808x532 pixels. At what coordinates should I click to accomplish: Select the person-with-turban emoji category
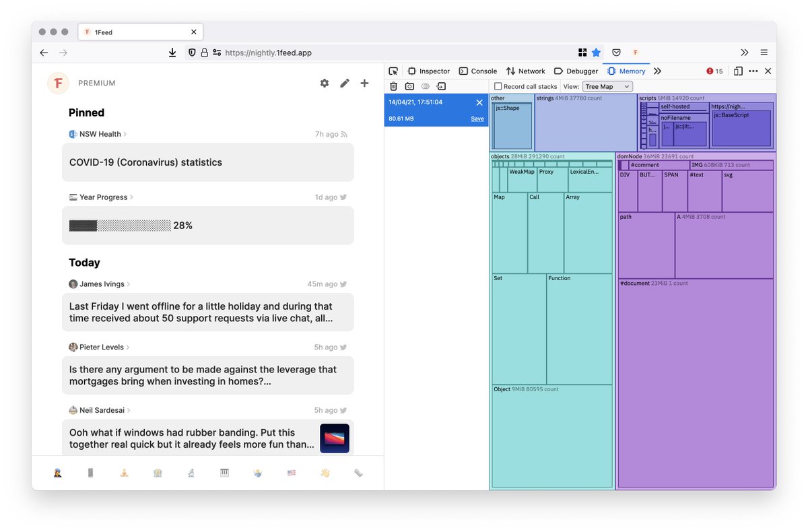(58, 473)
